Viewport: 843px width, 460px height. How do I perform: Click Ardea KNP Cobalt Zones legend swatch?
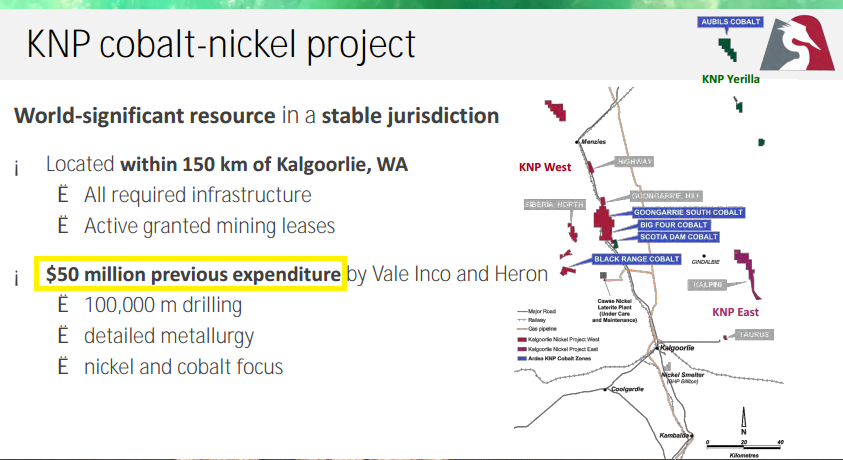pos(521,358)
